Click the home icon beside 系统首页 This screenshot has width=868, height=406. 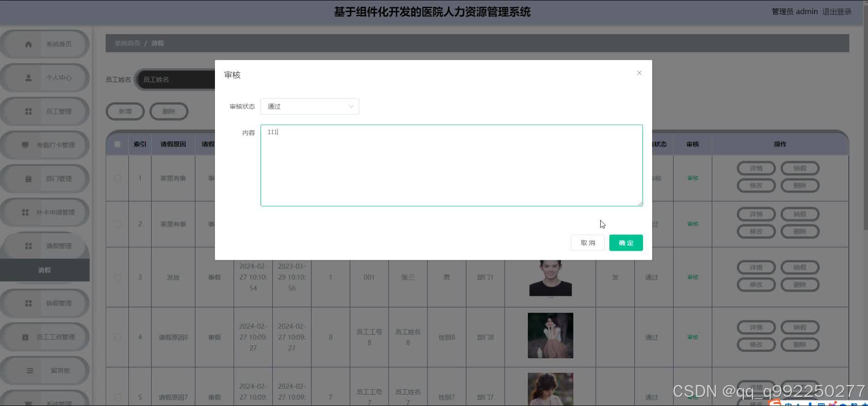click(28, 44)
